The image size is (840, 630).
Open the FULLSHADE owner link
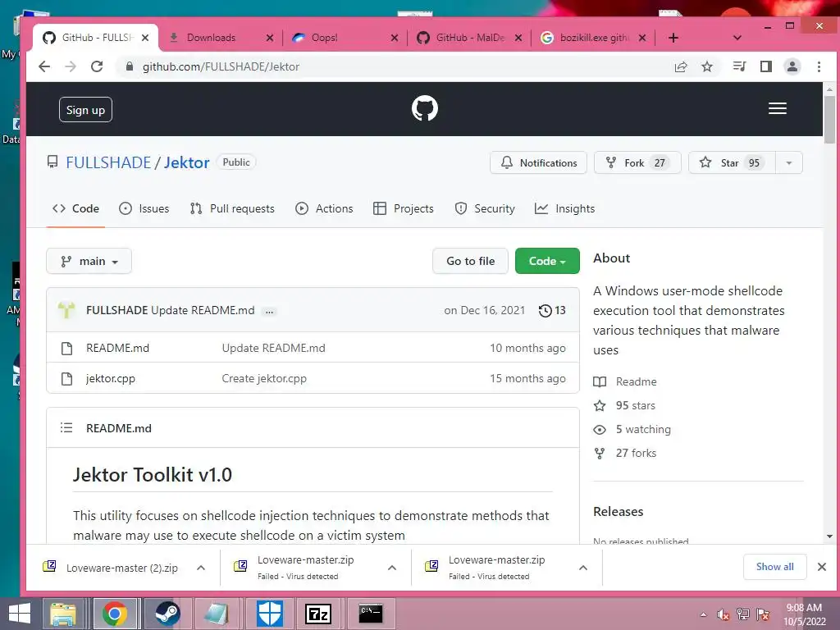pyautogui.click(x=108, y=162)
